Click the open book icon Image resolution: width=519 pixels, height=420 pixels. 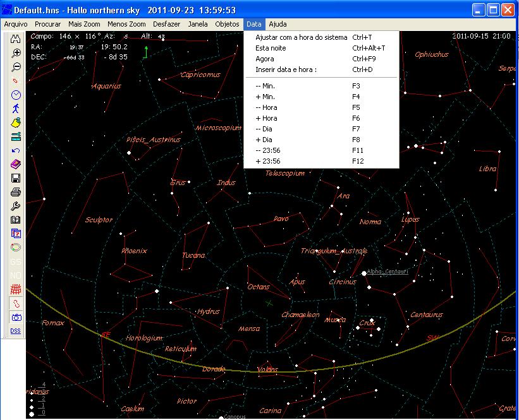(x=16, y=220)
